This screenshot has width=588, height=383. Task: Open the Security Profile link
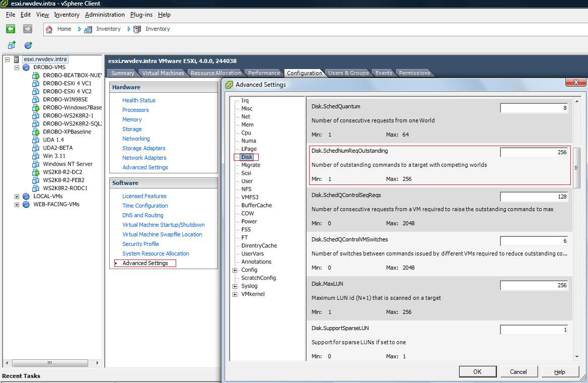140,244
